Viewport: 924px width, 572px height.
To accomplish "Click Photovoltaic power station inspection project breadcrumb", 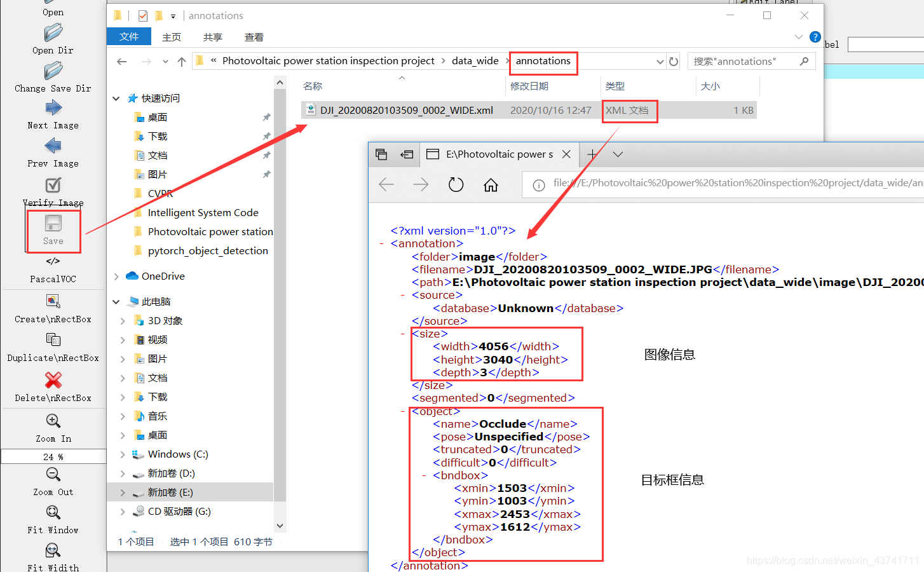I will 329,61.
